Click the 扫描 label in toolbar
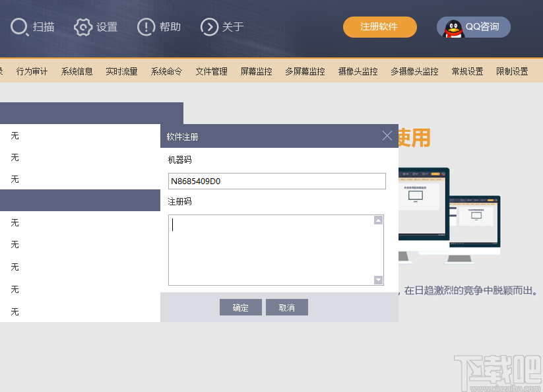Viewport: 543px width, 392px height. point(44,27)
